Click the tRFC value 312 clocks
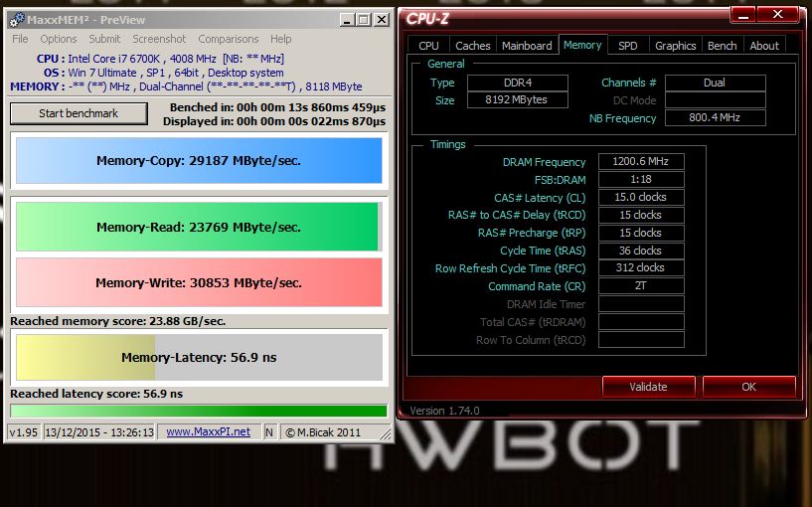Viewport: 812px width, 507px height. [x=641, y=267]
